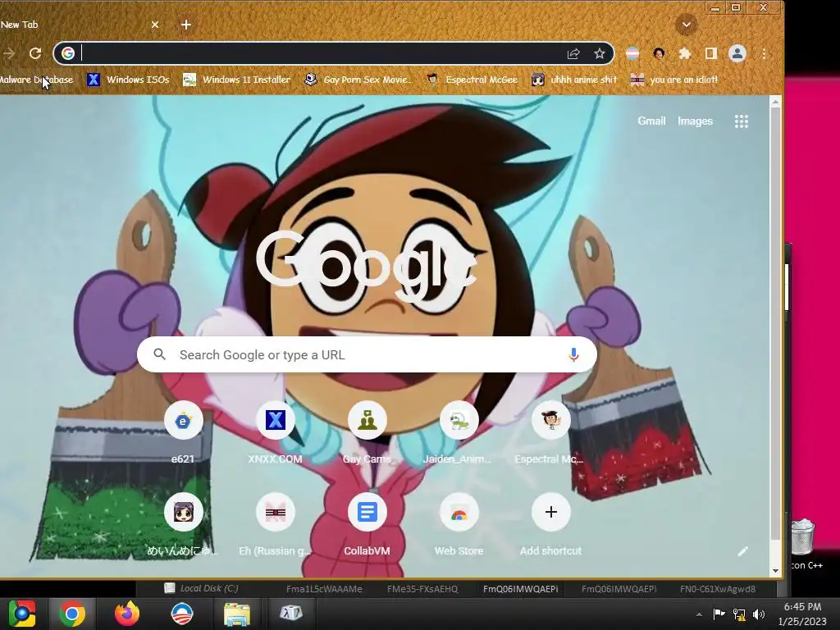Open the Chrome profile avatar
Viewport: 840px width, 630px height.
pos(737,53)
